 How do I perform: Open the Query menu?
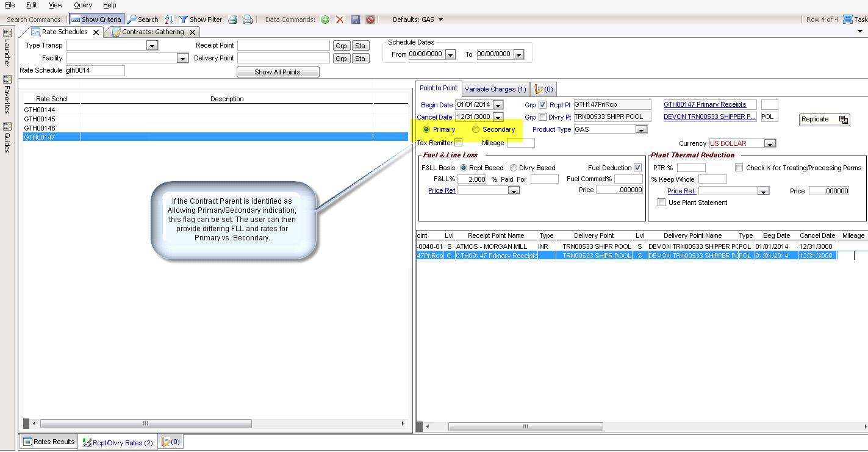pyautogui.click(x=83, y=5)
